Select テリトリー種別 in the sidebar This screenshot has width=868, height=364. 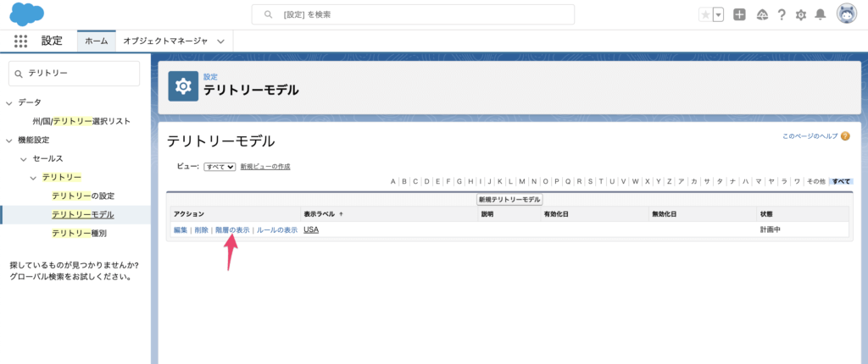(79, 233)
